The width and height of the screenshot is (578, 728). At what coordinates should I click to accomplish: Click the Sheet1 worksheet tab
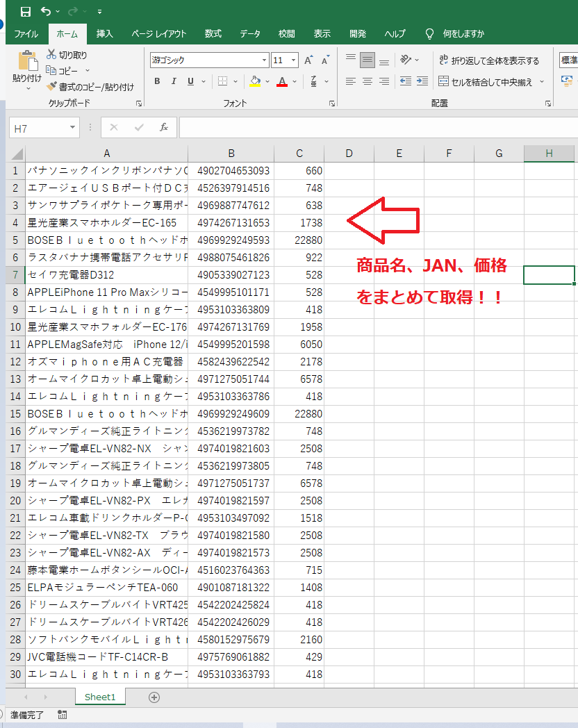point(100,697)
